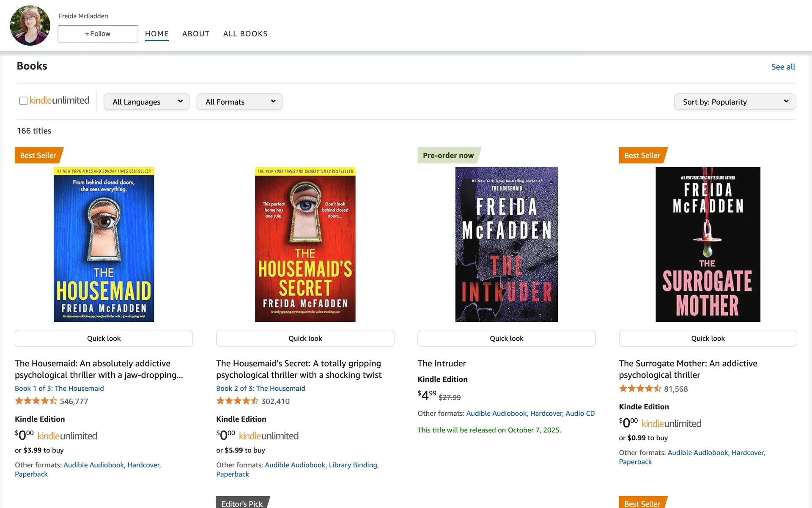812x508 pixels.
Task: Open the Sort by Popularity dropdown
Action: (x=734, y=102)
